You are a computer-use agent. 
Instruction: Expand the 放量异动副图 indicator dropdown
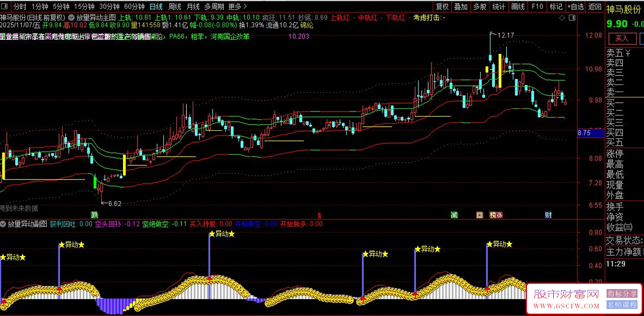coord(4,223)
